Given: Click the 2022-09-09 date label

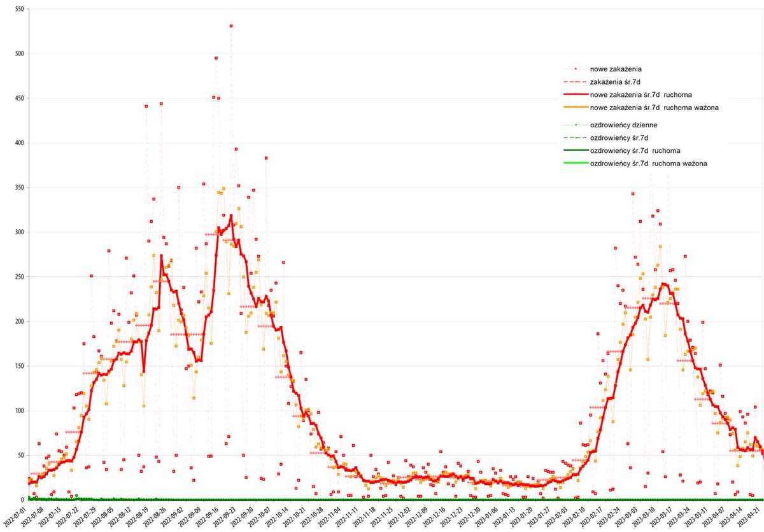Looking at the screenshot, I should click(188, 517).
